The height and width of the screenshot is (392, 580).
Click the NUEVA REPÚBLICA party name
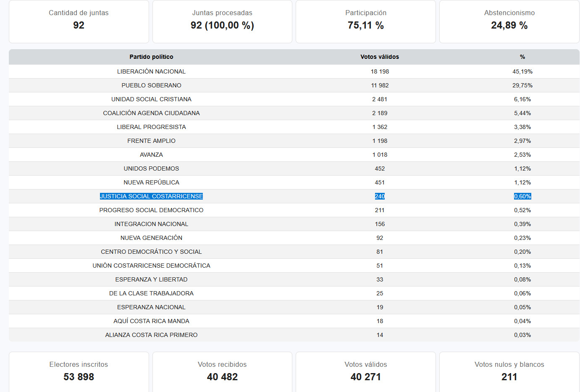point(151,182)
